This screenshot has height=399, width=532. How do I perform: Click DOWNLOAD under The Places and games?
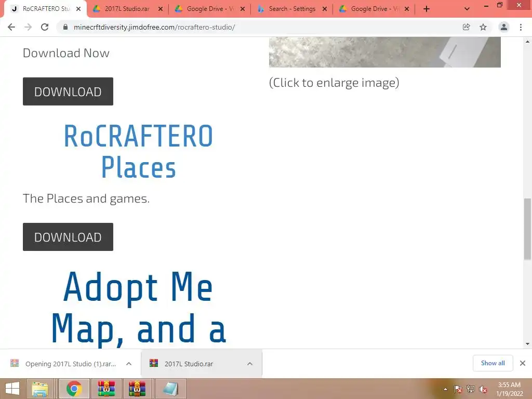[x=68, y=237]
